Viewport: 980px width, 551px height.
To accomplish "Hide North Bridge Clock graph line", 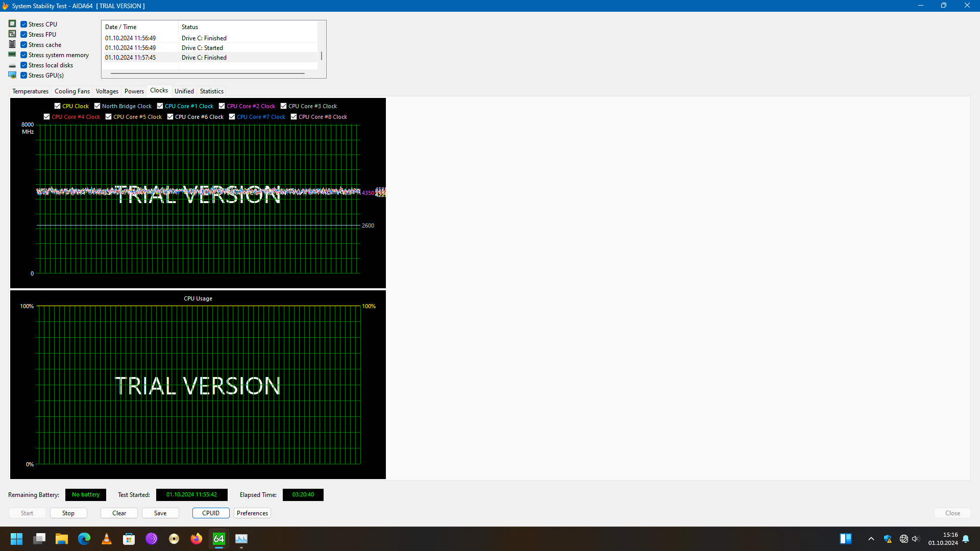I will [x=97, y=106].
